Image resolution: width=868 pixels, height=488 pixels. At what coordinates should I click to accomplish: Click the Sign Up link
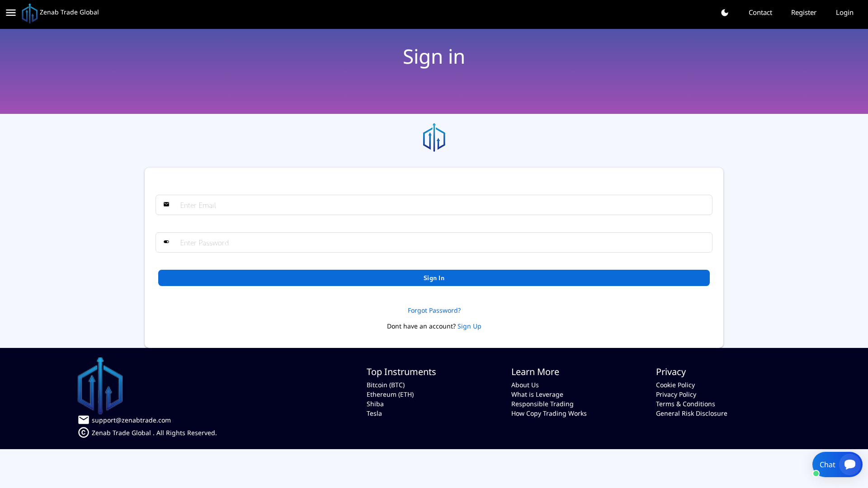(469, 326)
